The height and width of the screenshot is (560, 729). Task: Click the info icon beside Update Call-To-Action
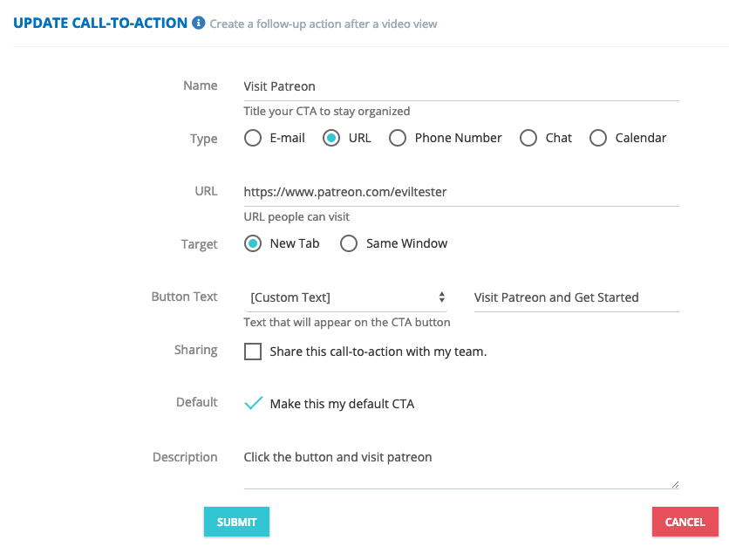[x=199, y=23]
